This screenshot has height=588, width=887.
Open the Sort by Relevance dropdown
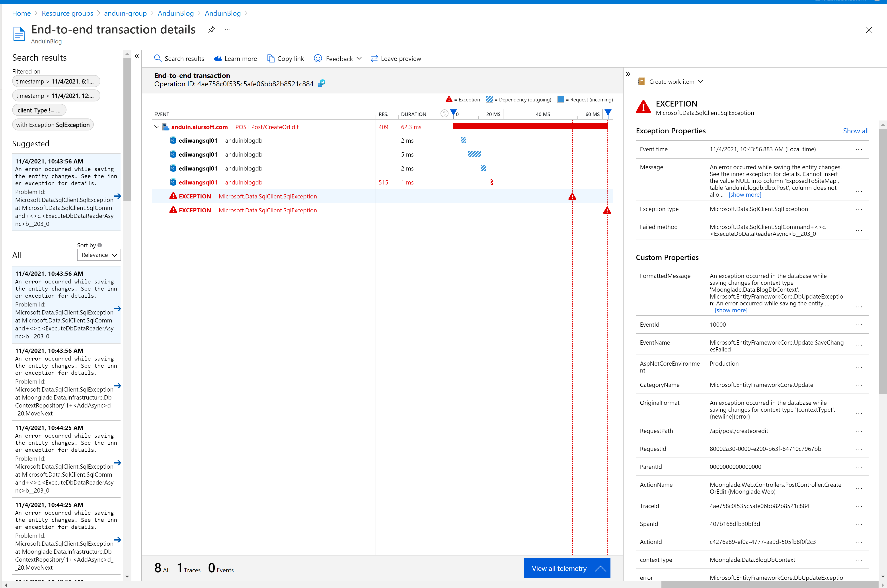[99, 255]
